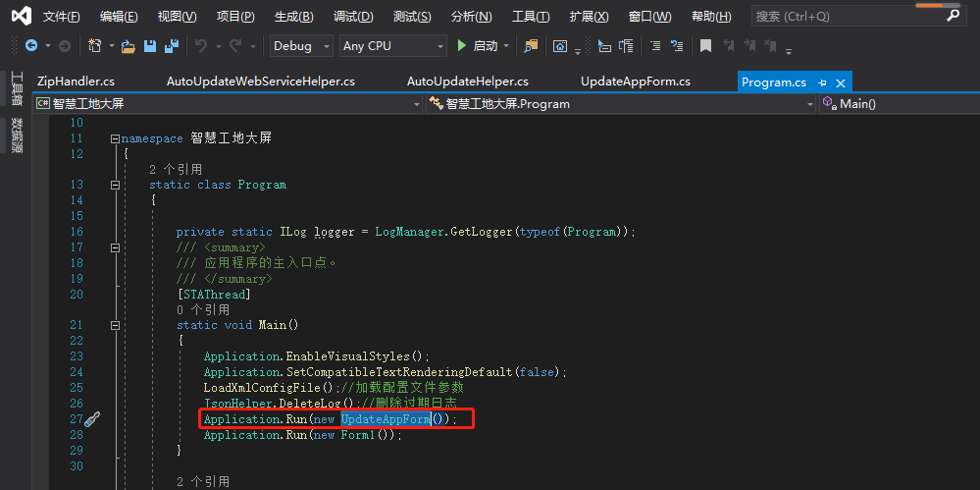Image resolution: width=980 pixels, height=490 pixels.
Task: Open the New Project dropdown arrow
Action: point(111,46)
